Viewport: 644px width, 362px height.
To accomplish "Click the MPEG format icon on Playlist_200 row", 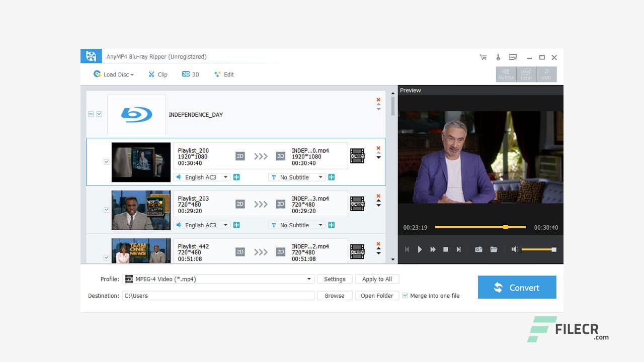I will pyautogui.click(x=357, y=156).
